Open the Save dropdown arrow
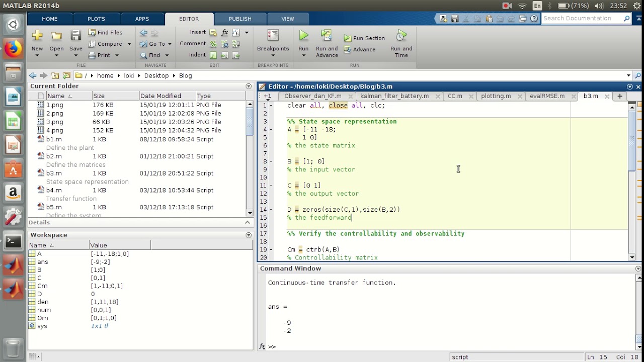Viewport: 644px width, 362px height. (x=75, y=55)
